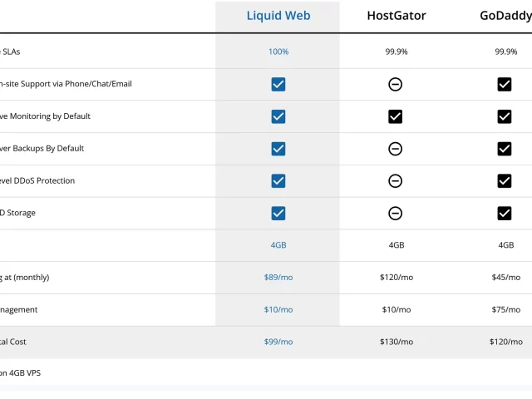Image resolution: width=532 pixels, height=399 pixels.
Task: Click DDoS Protection row label
Action: coord(37,180)
